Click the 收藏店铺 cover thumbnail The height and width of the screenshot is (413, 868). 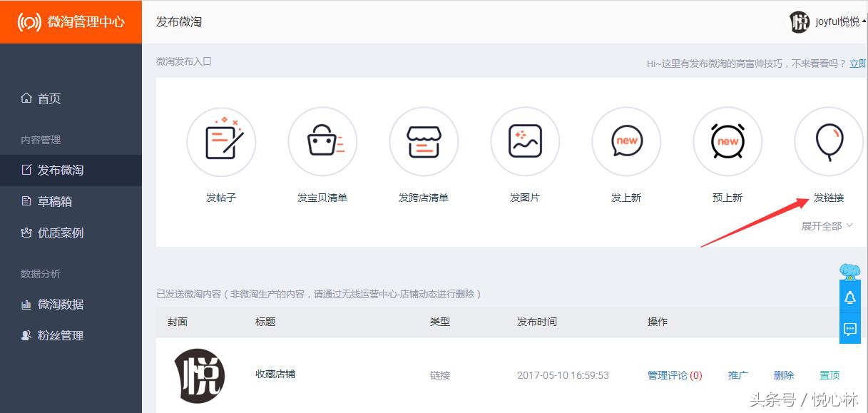pyautogui.click(x=199, y=376)
